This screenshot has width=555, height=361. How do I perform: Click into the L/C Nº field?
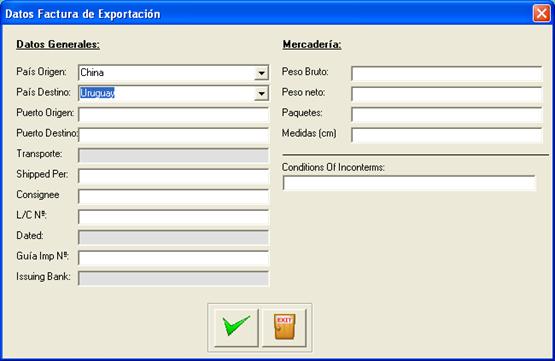point(173,217)
